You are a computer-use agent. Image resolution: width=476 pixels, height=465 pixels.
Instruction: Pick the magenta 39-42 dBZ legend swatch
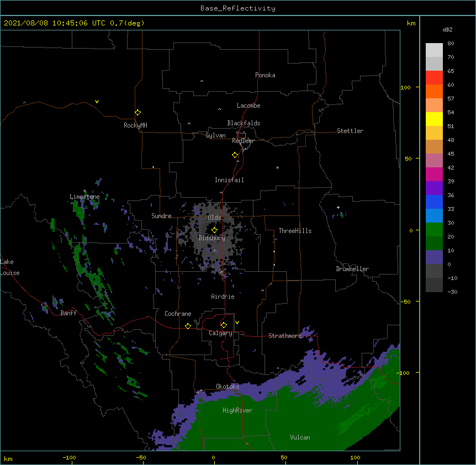(434, 174)
